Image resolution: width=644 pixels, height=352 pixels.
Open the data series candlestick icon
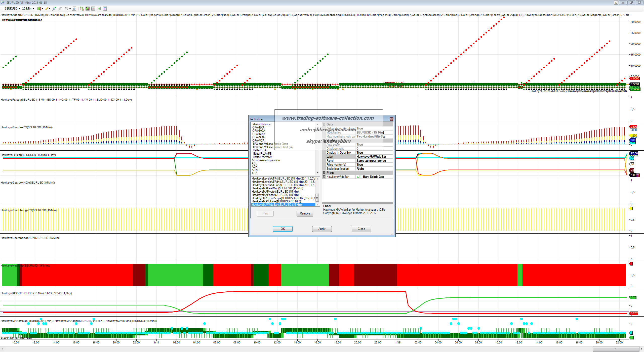click(88, 9)
